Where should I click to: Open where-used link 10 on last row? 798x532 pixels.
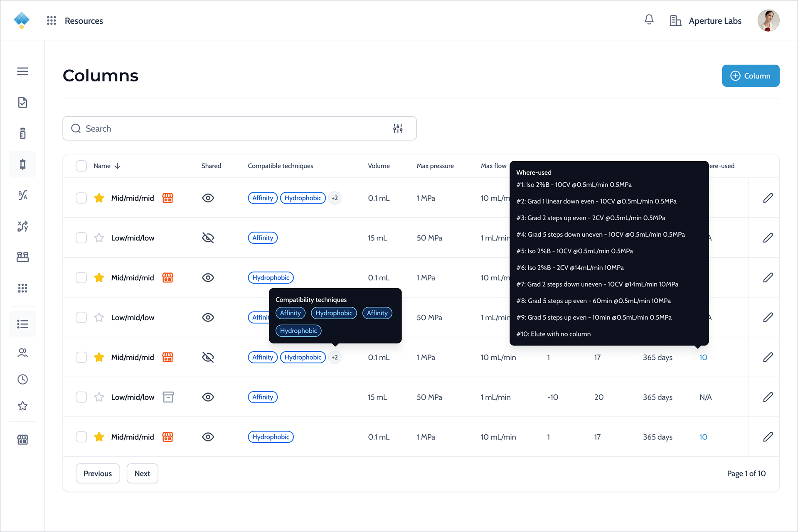703,437
